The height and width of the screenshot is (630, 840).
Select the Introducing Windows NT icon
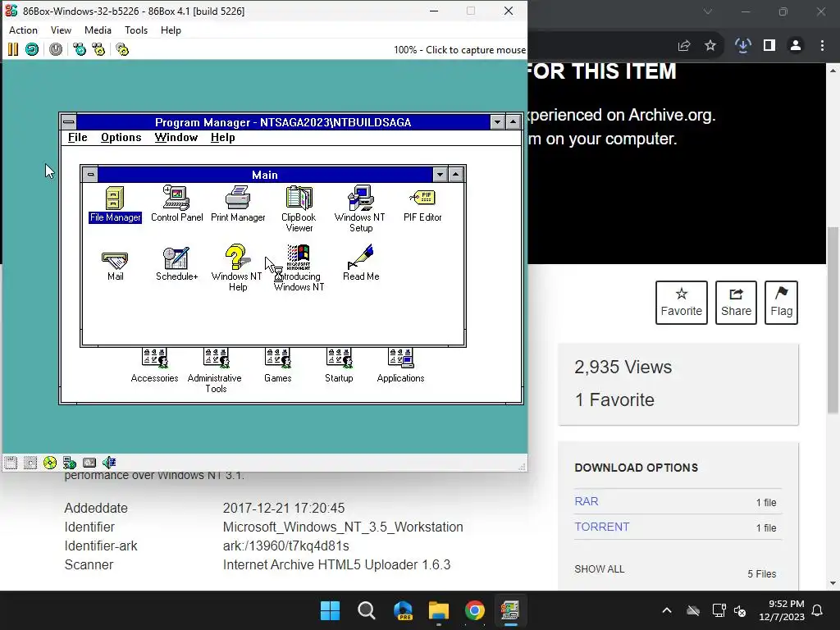click(x=299, y=268)
